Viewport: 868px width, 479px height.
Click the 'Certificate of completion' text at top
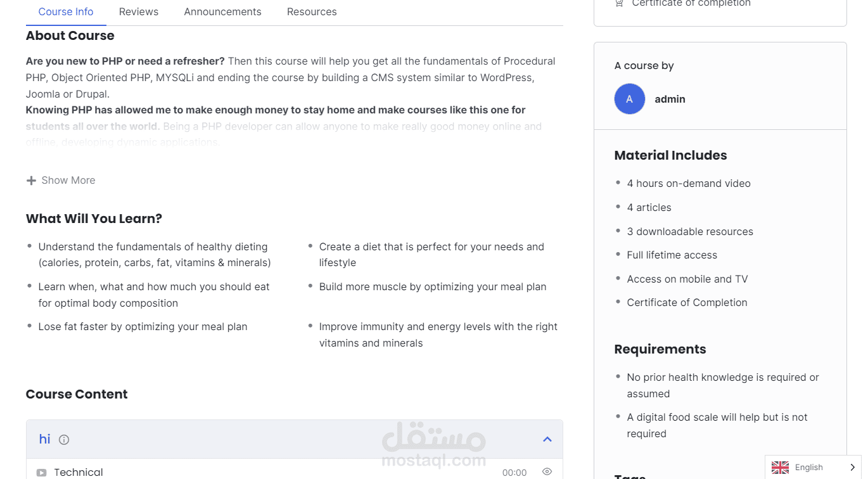[x=691, y=4]
